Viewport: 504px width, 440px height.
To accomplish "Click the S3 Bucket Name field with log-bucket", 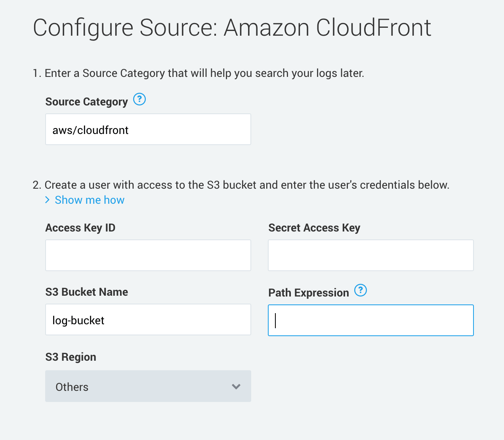I will click(148, 320).
